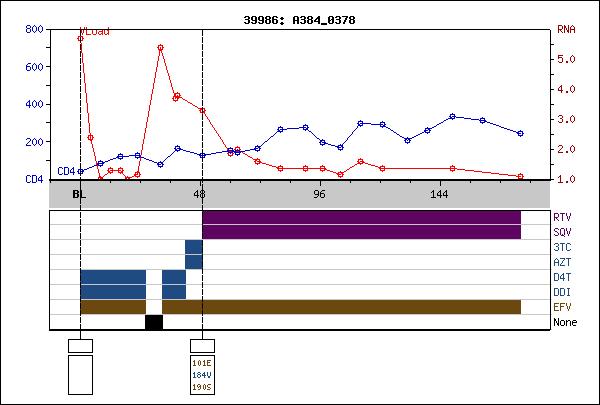Click the chart title 39986: A384_0378

(x=299, y=20)
